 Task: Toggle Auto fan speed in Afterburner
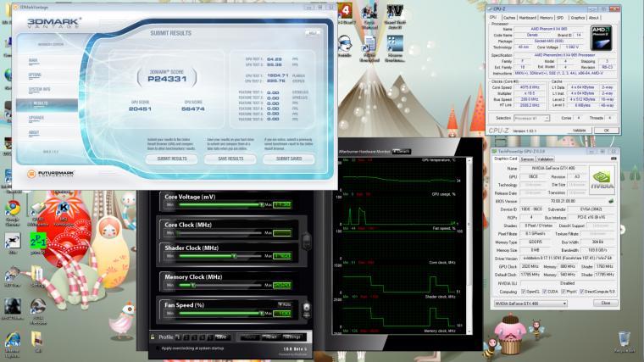click(x=284, y=304)
